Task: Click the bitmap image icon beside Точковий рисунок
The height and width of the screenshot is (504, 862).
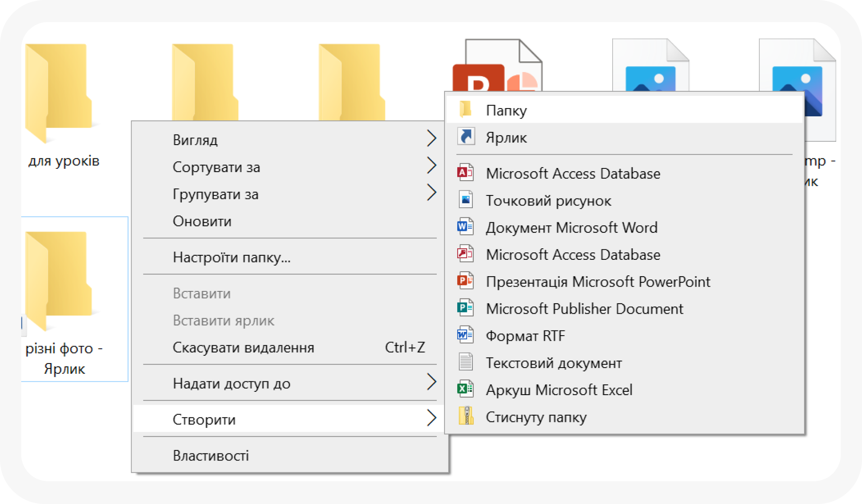Action: point(465,200)
